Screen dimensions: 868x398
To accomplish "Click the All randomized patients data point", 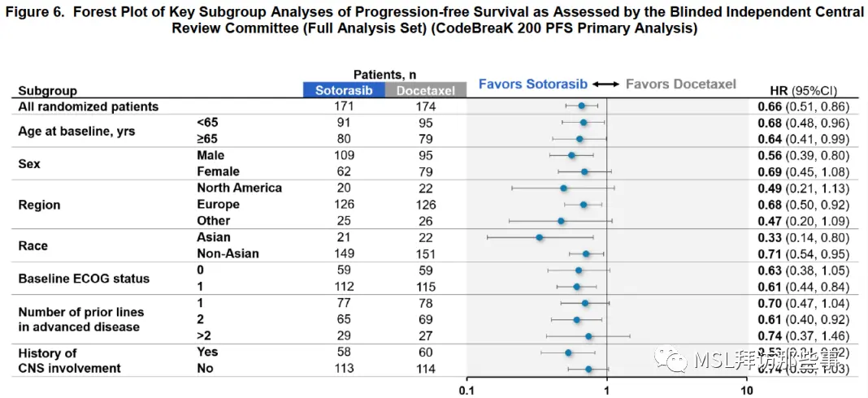I will pos(581,106).
